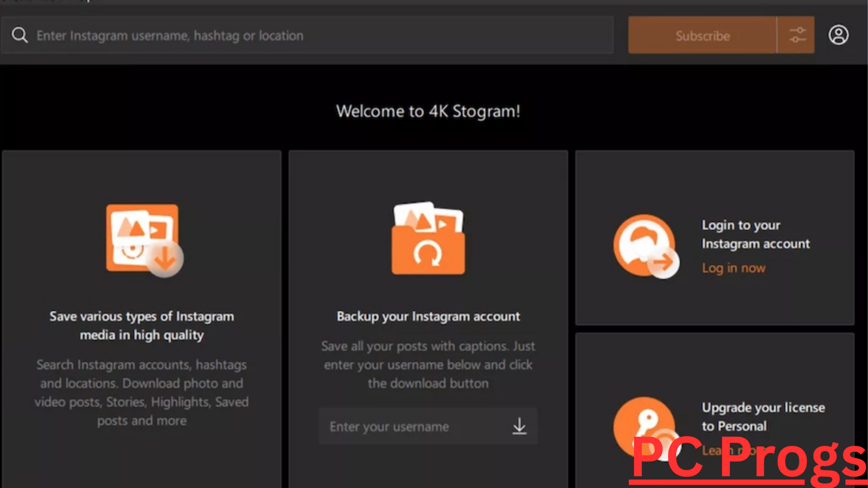Screen dimensions: 868x488
Task: Open subscription settings sliders icon
Action: click(796, 35)
